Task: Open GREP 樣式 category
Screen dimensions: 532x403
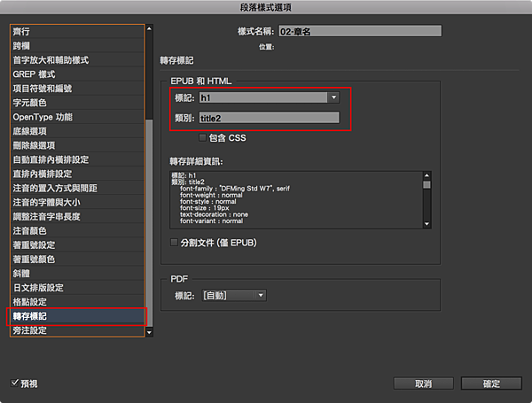Action: [77, 74]
